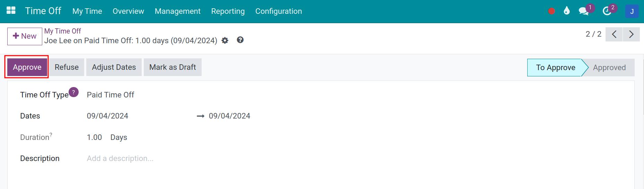Viewport: 644px width, 189px height.
Task: Click the help question mark icon
Action: 240,40
